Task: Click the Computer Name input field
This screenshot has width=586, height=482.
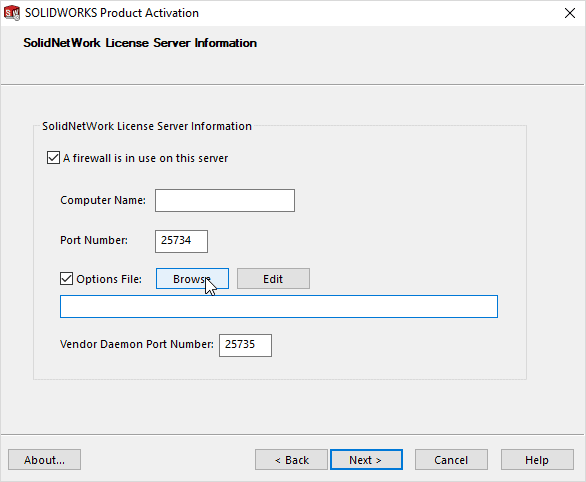Action: click(x=225, y=201)
